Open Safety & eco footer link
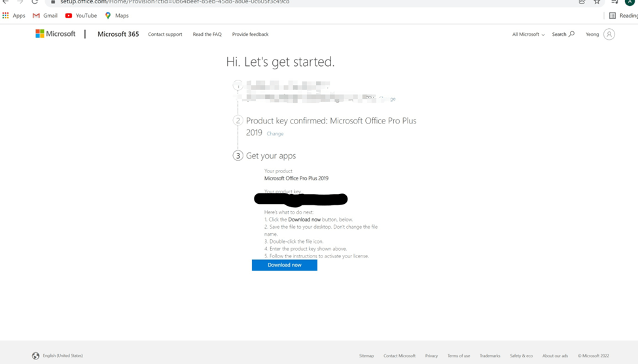The image size is (638, 364). 522,356
